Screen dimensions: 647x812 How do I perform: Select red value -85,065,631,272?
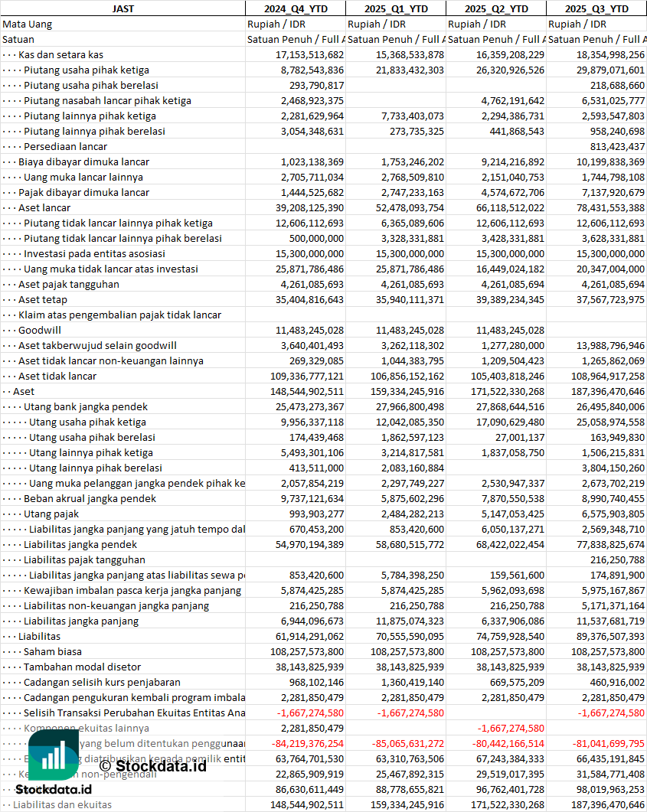tap(407, 744)
